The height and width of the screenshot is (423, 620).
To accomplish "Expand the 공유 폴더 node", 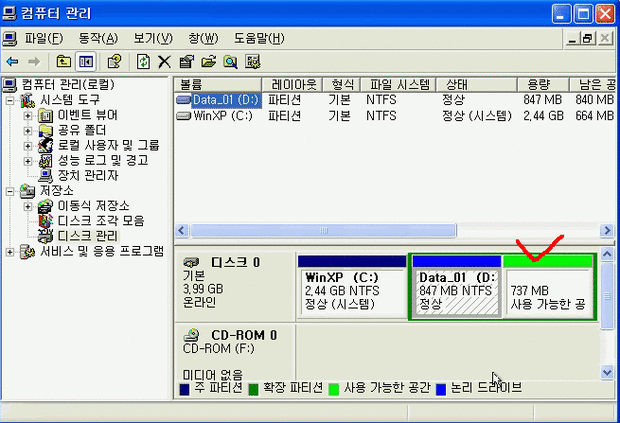I will click(x=28, y=130).
